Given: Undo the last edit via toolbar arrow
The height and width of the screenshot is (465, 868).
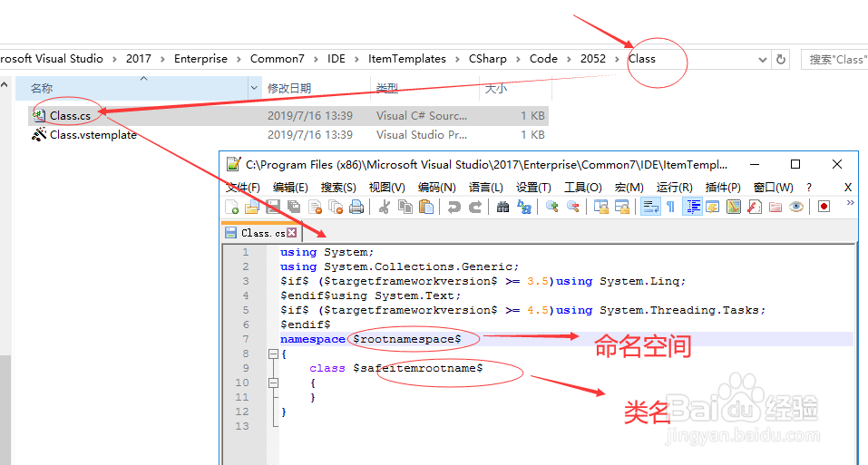Looking at the screenshot, I should pos(454,207).
